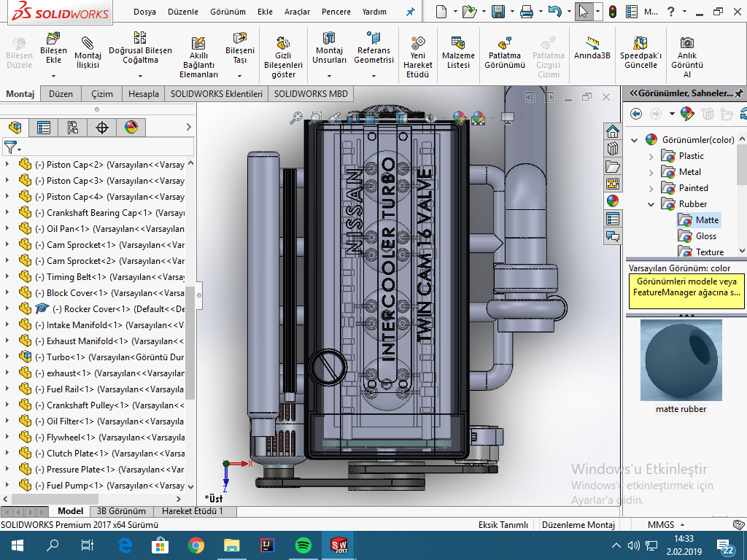This screenshot has height=560, width=747.
Task: Switch to the SOLIDWORKS Eklentileri tab
Action: (216, 94)
